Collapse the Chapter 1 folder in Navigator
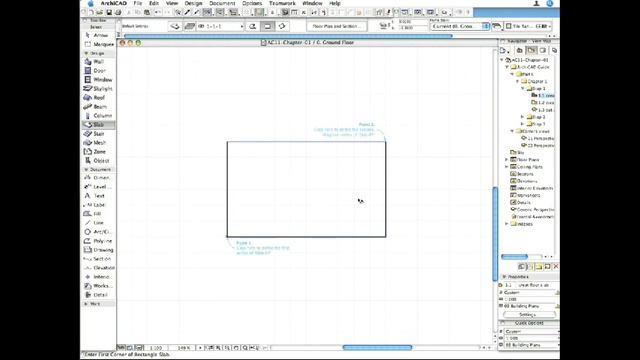 point(518,81)
